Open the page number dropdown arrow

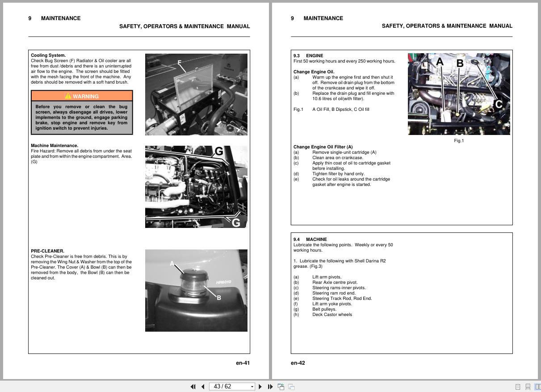tap(252, 387)
